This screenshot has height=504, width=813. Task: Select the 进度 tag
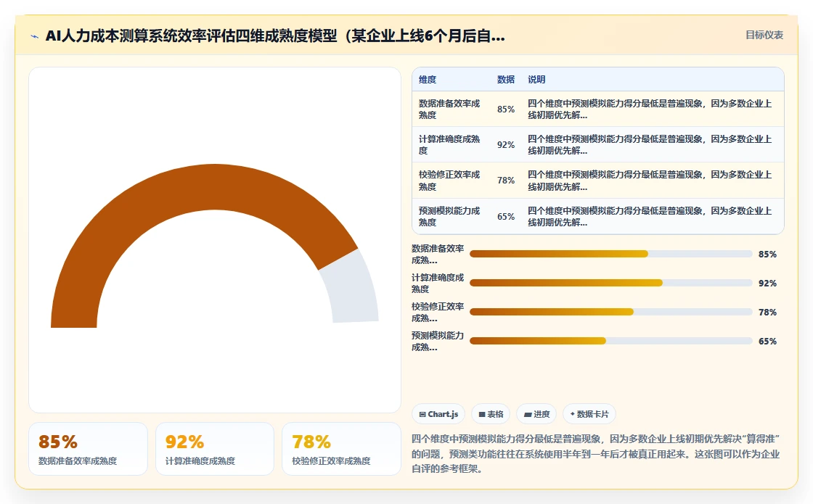pos(536,414)
